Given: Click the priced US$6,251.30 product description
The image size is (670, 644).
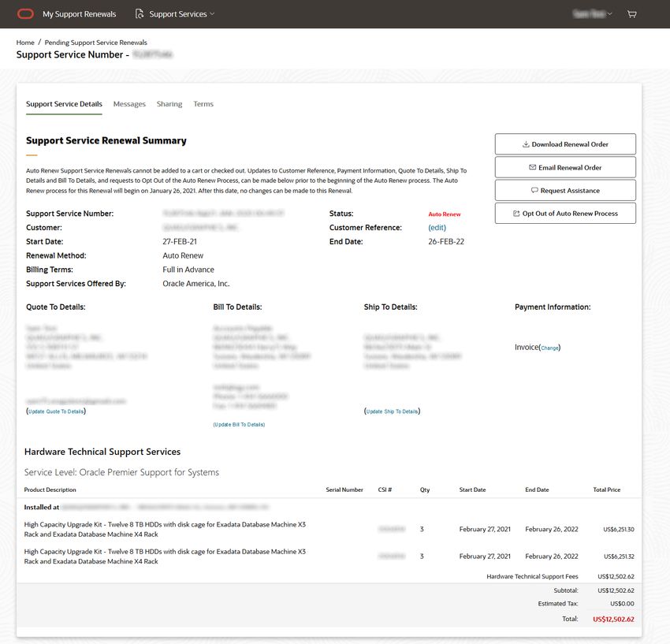Looking at the screenshot, I should [165, 529].
